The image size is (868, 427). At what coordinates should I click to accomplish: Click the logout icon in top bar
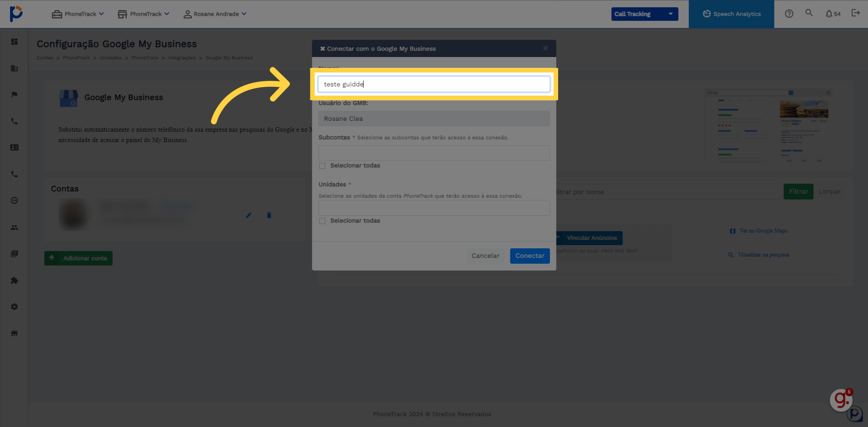855,13
